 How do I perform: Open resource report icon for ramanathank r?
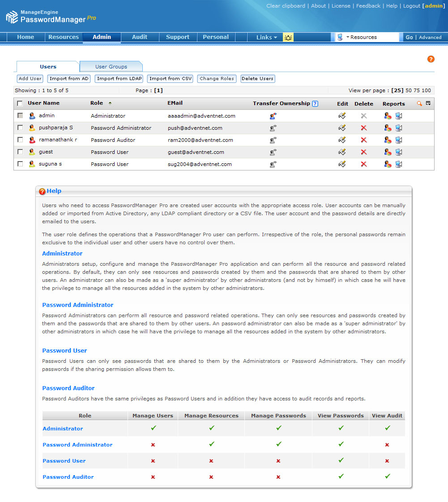pyautogui.click(x=399, y=140)
